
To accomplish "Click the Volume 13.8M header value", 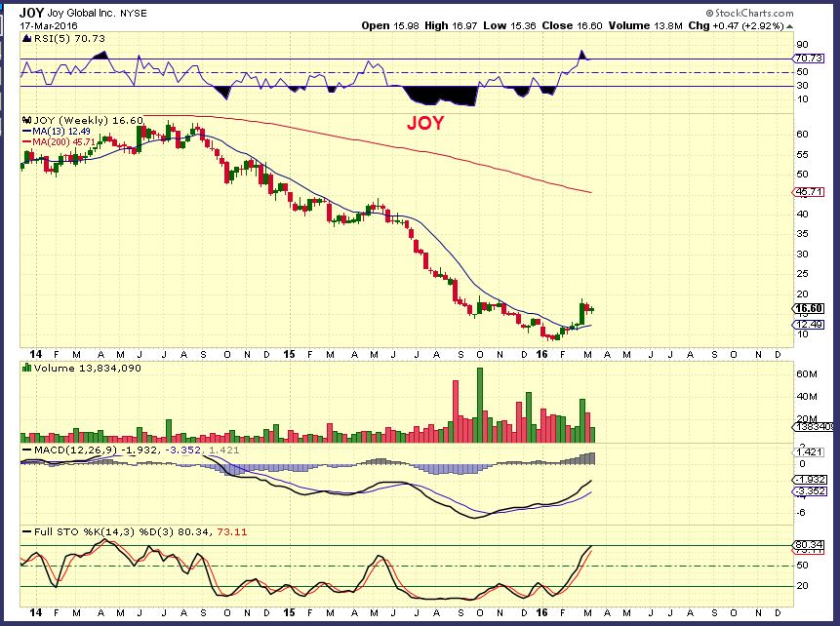I will click(646, 25).
